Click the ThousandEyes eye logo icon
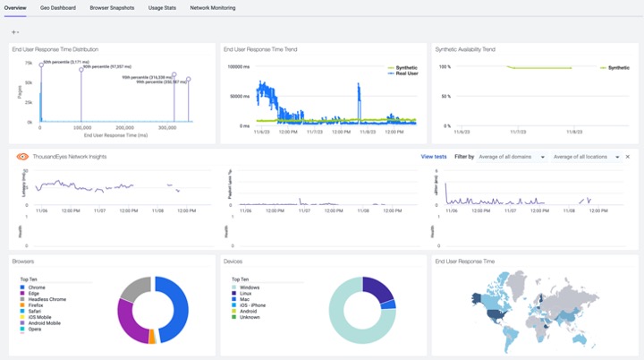 coord(22,157)
